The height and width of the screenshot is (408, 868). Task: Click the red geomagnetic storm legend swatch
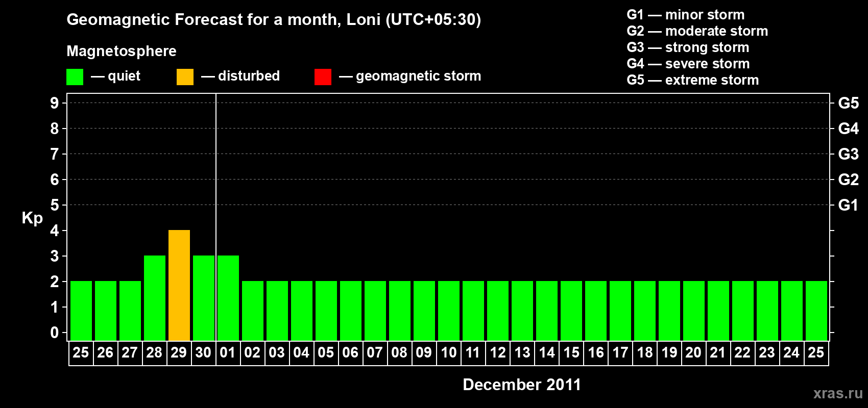pos(323,77)
